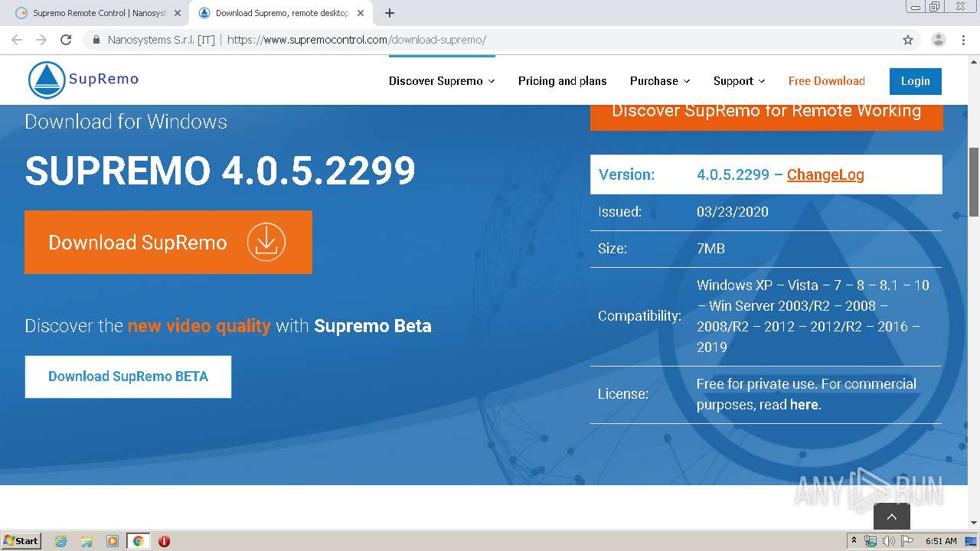980x551 pixels.
Task: Open Windows Start menu
Action: tap(21, 541)
